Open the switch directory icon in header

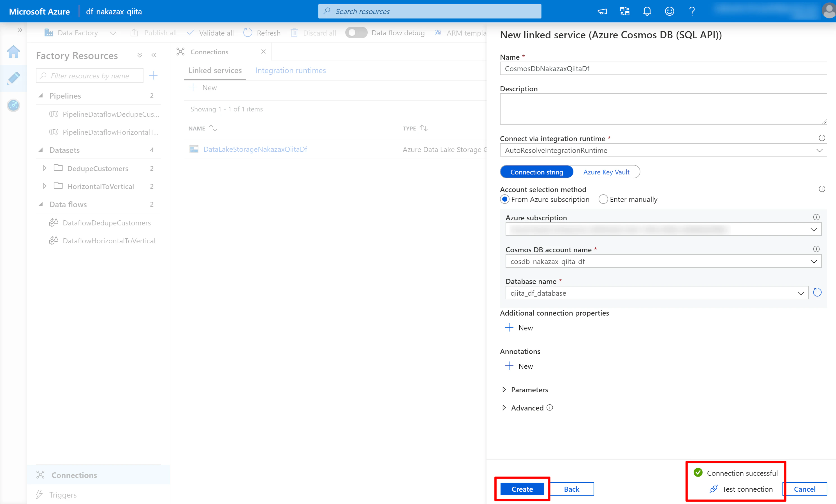click(x=625, y=11)
